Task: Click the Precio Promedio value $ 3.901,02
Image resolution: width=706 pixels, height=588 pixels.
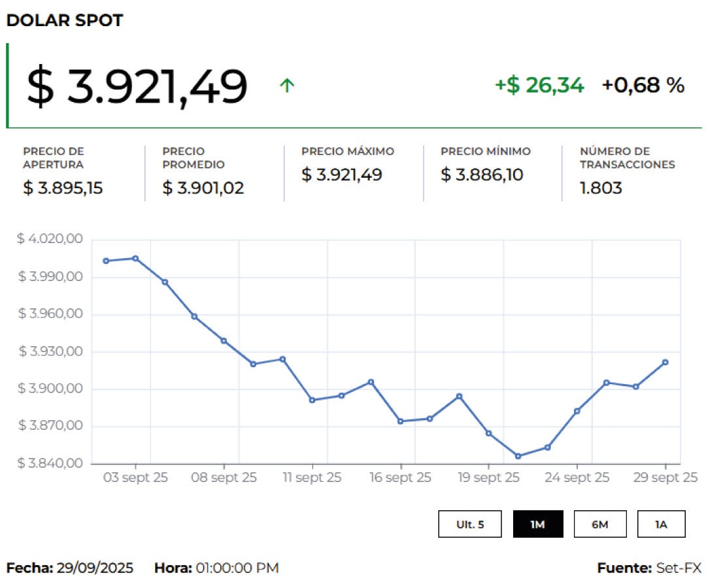Action: 203,188
